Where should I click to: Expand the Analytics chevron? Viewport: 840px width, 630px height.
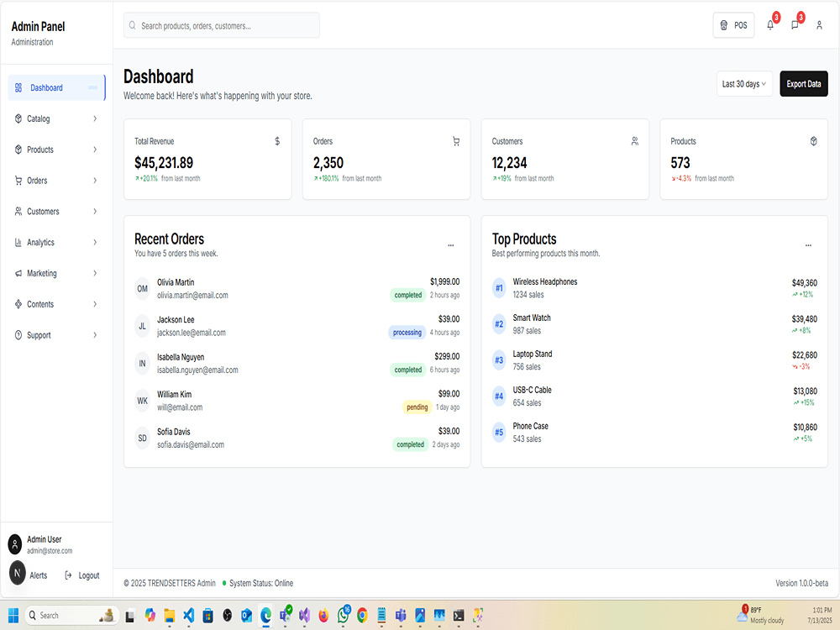point(95,242)
